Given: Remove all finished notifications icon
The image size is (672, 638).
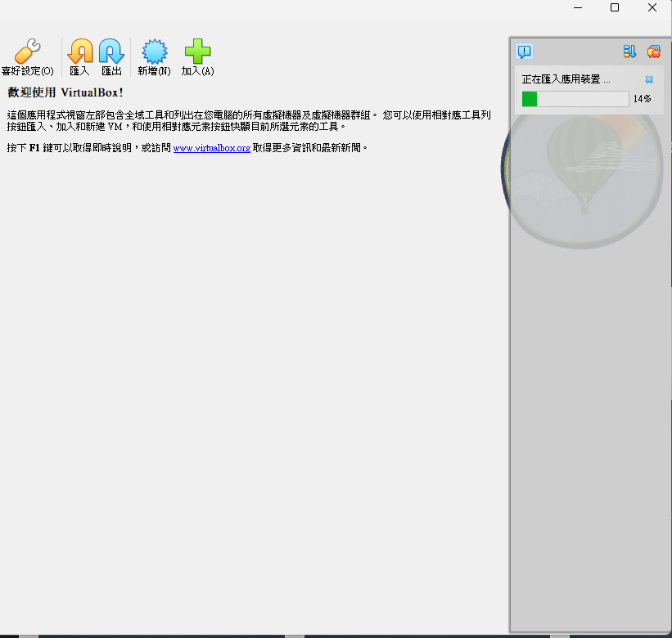Looking at the screenshot, I should (x=653, y=52).
